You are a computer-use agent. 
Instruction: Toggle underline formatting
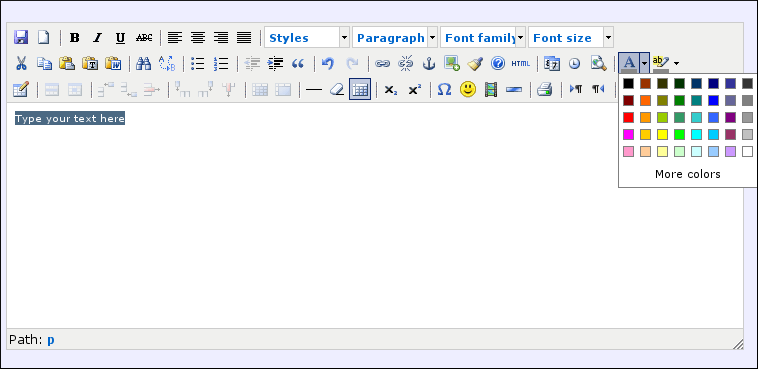[121, 37]
